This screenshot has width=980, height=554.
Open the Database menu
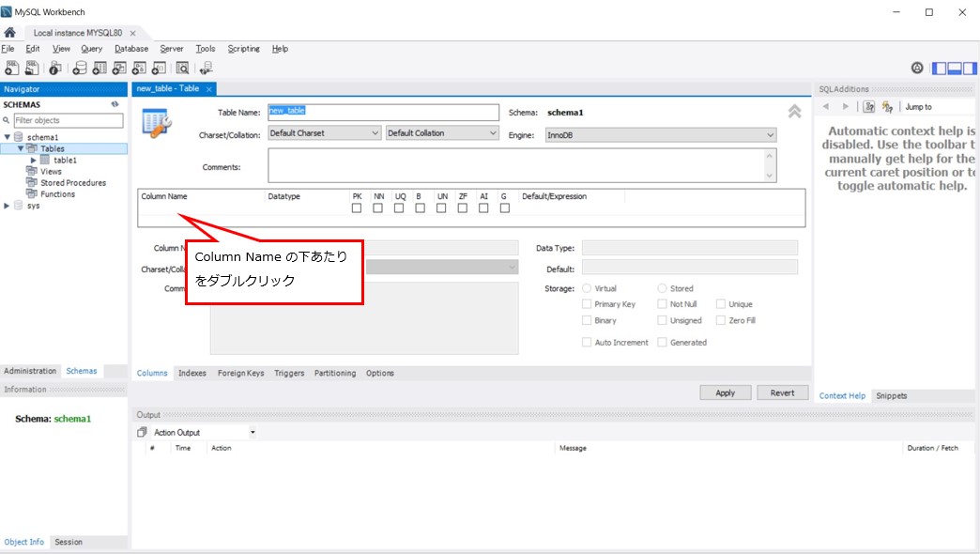click(131, 49)
